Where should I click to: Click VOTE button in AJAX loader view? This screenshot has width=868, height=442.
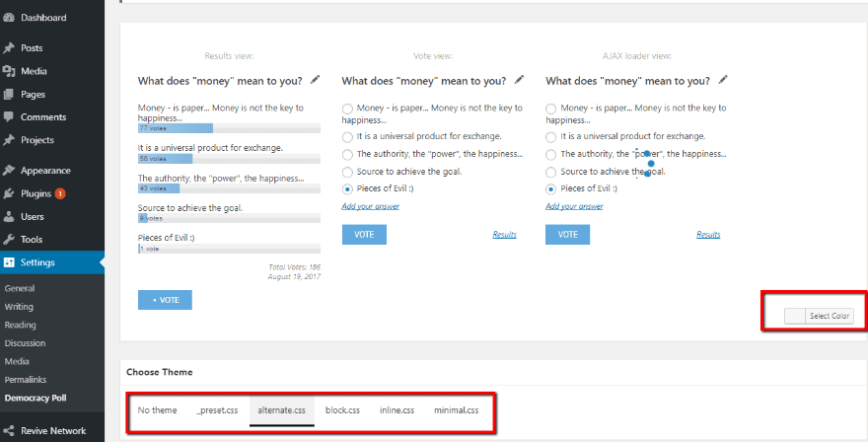(567, 234)
